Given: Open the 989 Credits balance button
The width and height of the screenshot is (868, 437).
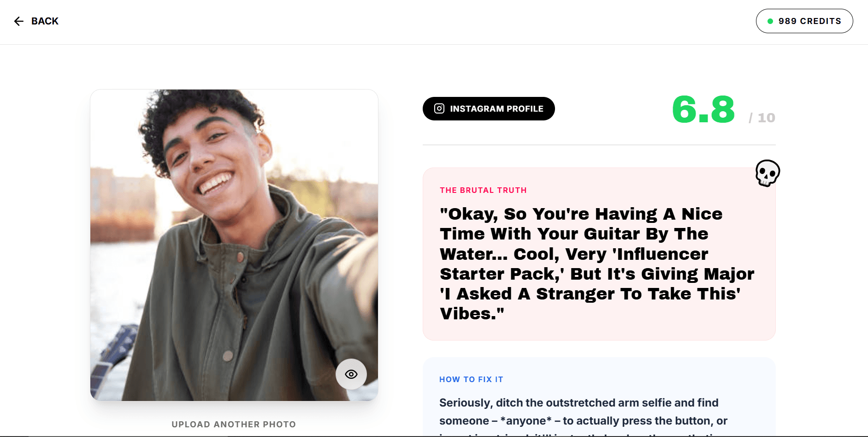Looking at the screenshot, I should click(x=804, y=21).
